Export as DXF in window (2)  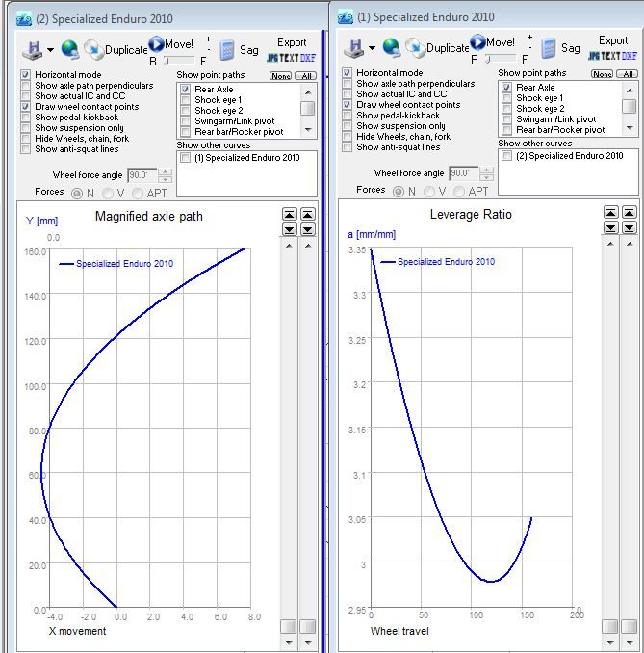[308, 58]
